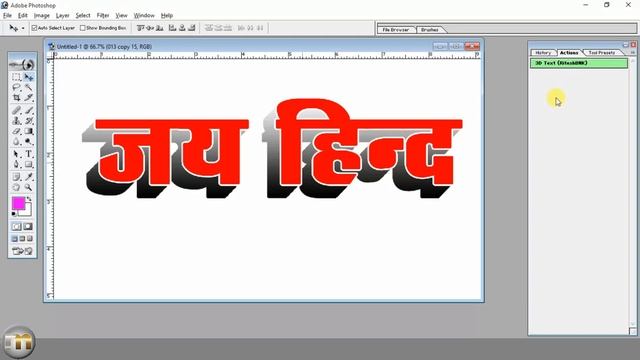Open the Brushes tab in palette well
Screen dimensions: 640x360
429,30
